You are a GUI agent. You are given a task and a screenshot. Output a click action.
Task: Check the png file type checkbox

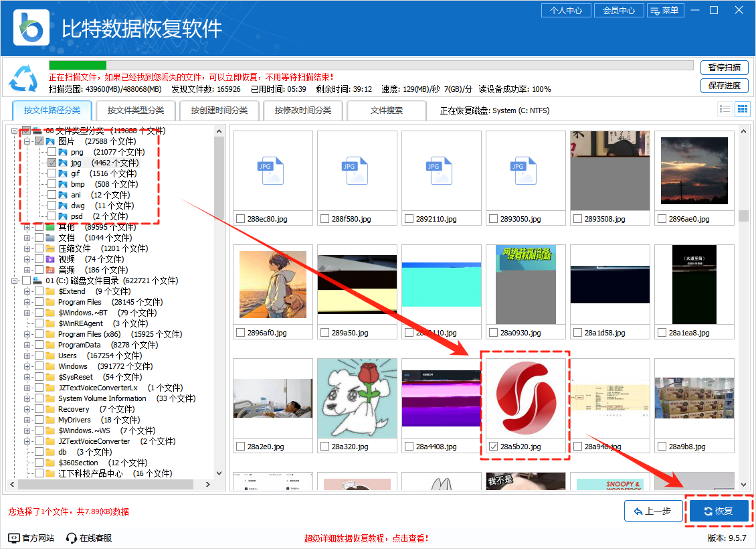click(52, 152)
